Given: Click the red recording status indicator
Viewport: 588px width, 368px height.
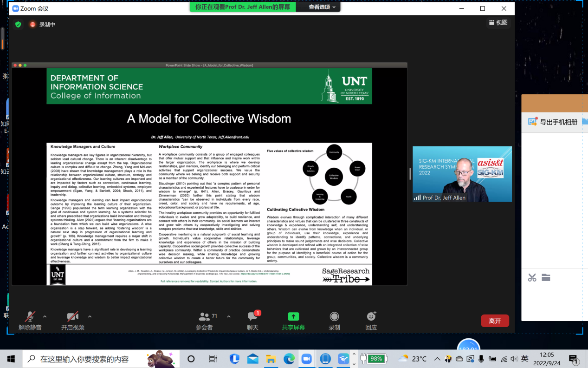Looking at the screenshot, I should coord(33,24).
